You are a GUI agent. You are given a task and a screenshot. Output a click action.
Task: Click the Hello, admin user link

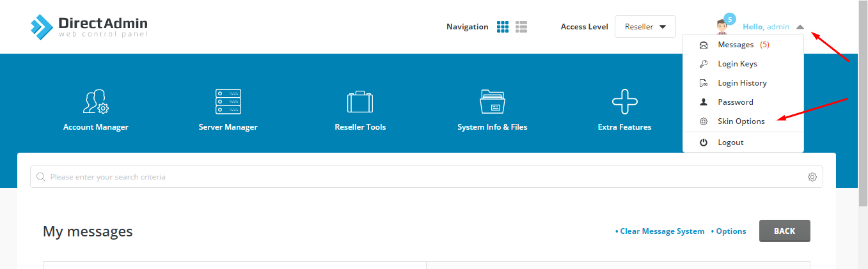tap(766, 27)
